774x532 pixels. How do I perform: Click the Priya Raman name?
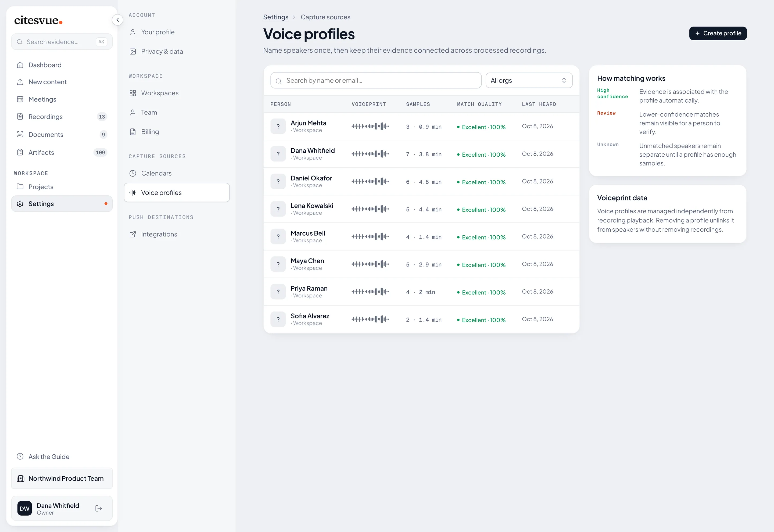pyautogui.click(x=309, y=289)
